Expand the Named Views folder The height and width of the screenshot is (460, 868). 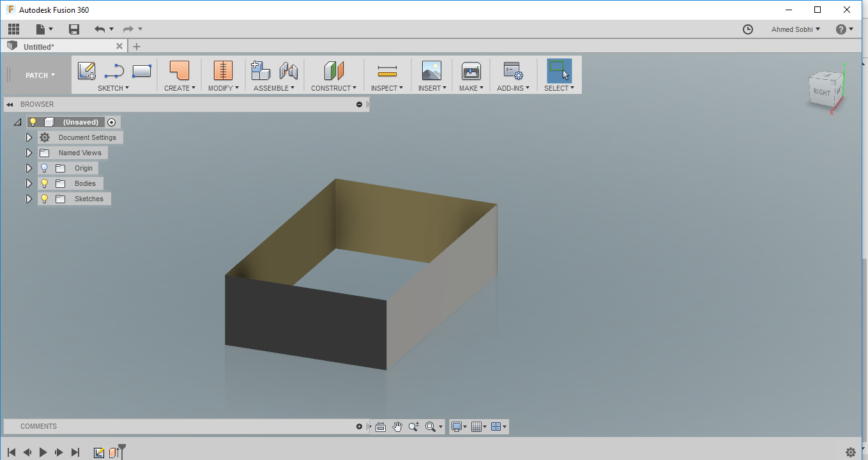tap(29, 153)
